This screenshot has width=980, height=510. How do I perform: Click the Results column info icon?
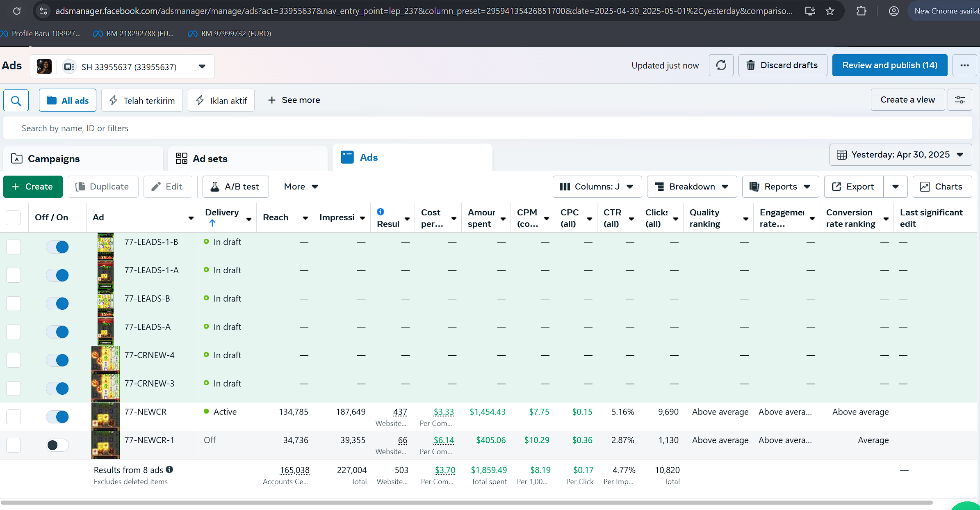(381, 212)
